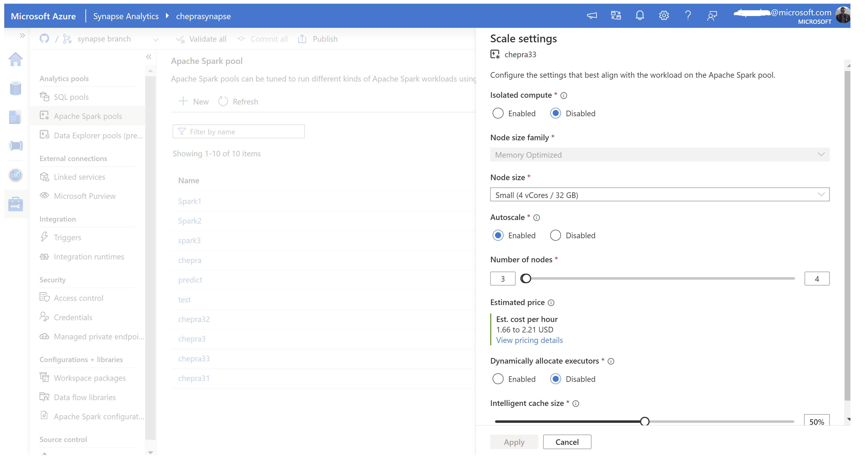Open the Integrate hub pipeline icon
This screenshot has height=462, width=868.
click(16, 146)
